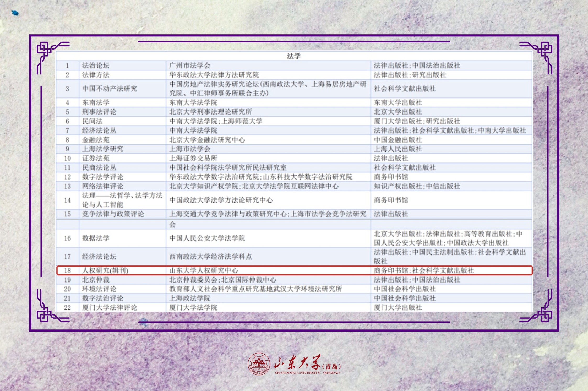Click the 'SHANDONG UNIVERSITY, QINGDAO' caption
This screenshot has width=588, height=391.
click(307, 373)
